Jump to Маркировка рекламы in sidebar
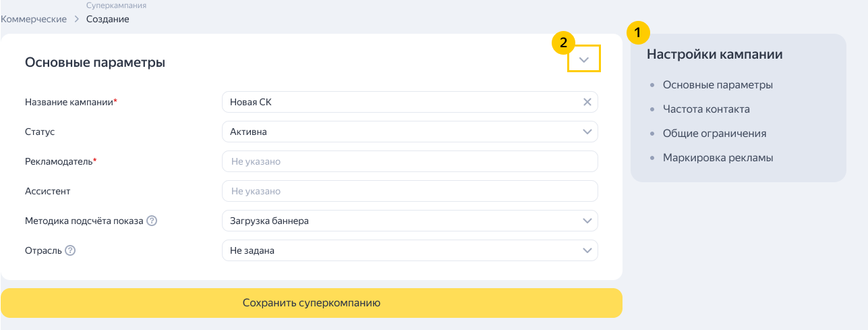This screenshot has width=868, height=330. [718, 158]
